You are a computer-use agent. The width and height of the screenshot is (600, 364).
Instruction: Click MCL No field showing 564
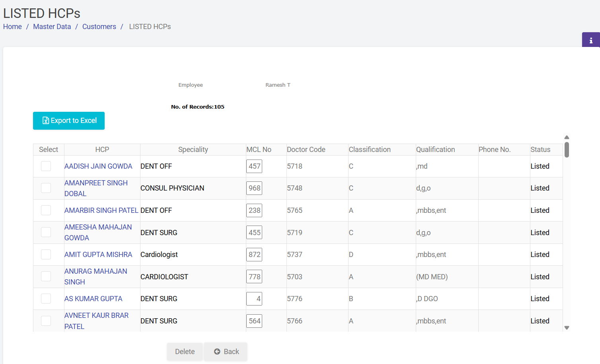tap(254, 321)
